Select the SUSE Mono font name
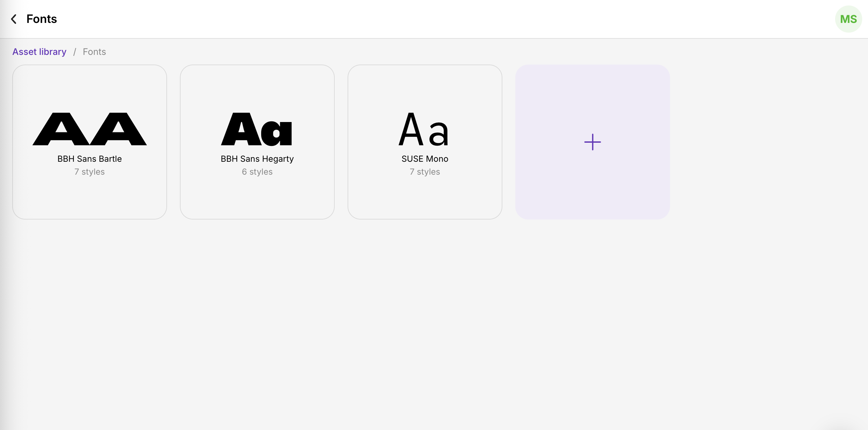The width and height of the screenshot is (868, 430). tap(425, 159)
